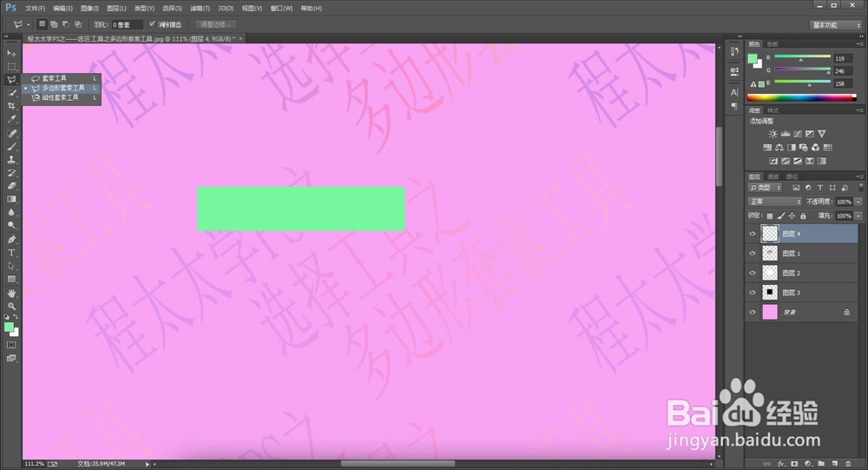Open the lasso tool preset picker arrow

(29, 25)
